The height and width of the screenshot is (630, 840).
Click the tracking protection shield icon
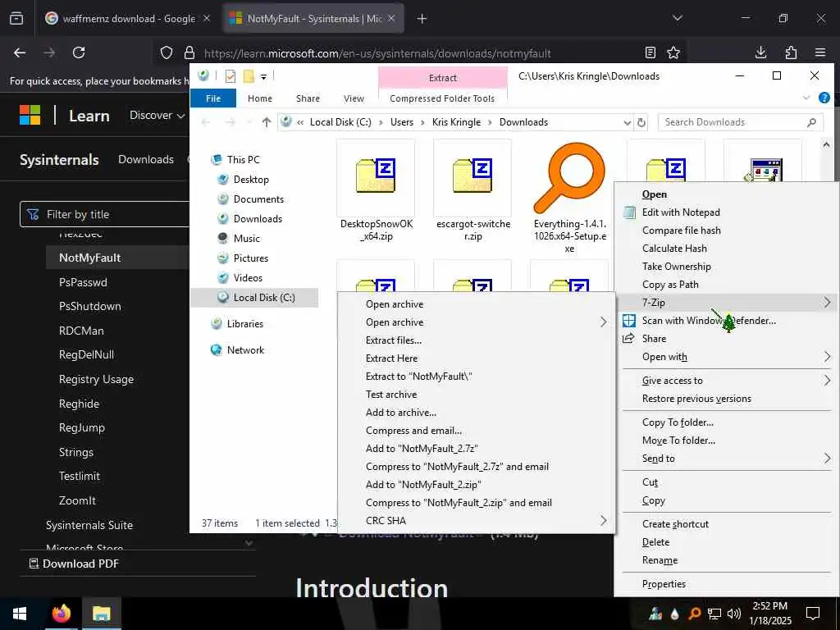pyautogui.click(x=167, y=52)
